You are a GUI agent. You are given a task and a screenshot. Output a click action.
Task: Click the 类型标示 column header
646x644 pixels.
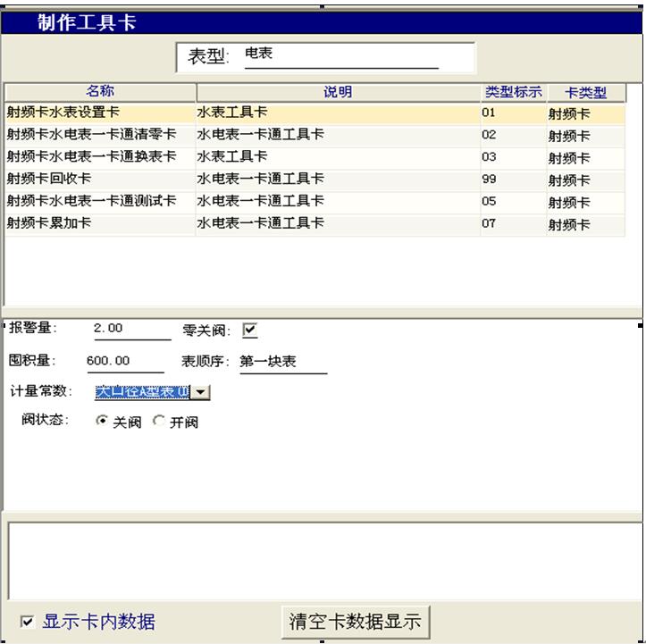click(x=513, y=92)
